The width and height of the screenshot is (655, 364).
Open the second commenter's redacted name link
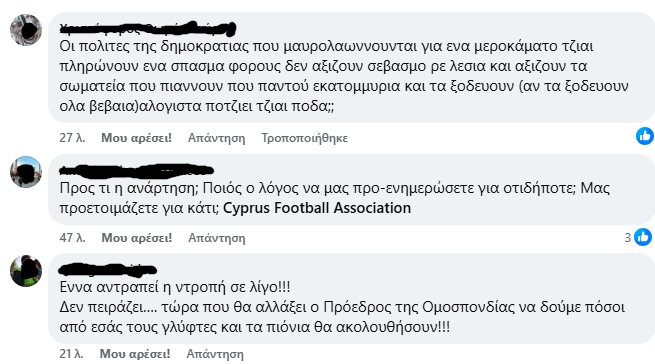tap(137, 170)
